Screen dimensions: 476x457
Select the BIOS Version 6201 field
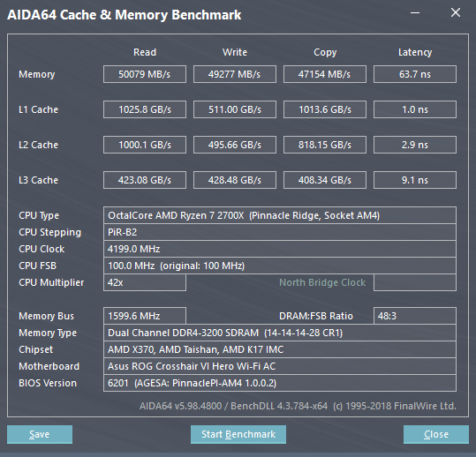(x=280, y=383)
